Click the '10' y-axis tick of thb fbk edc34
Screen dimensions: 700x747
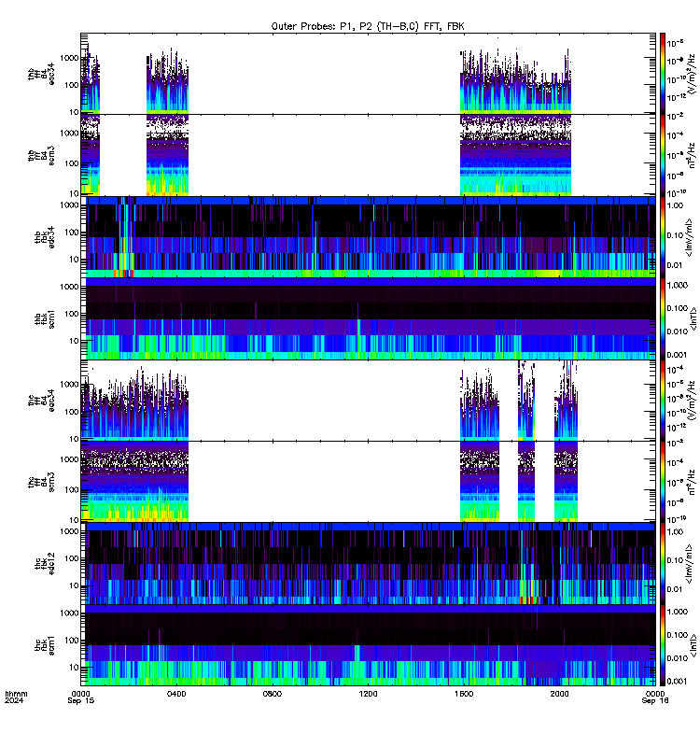click(74, 260)
